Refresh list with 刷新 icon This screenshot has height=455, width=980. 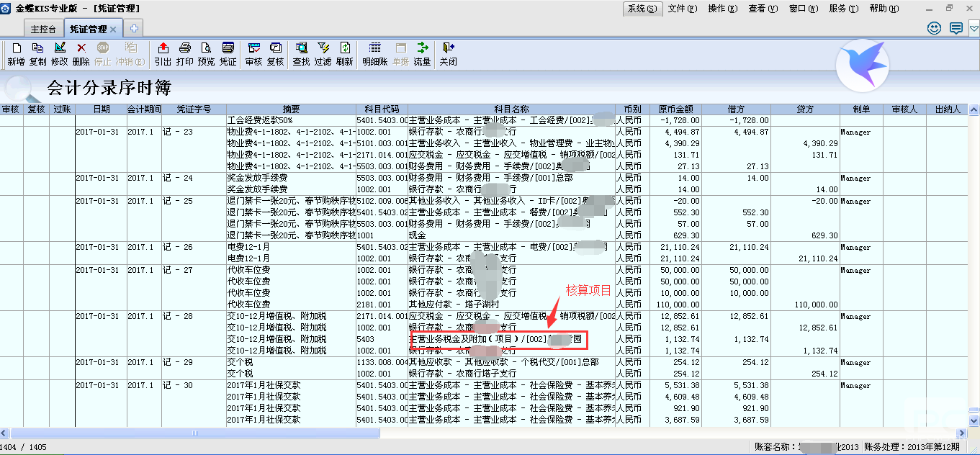point(344,54)
